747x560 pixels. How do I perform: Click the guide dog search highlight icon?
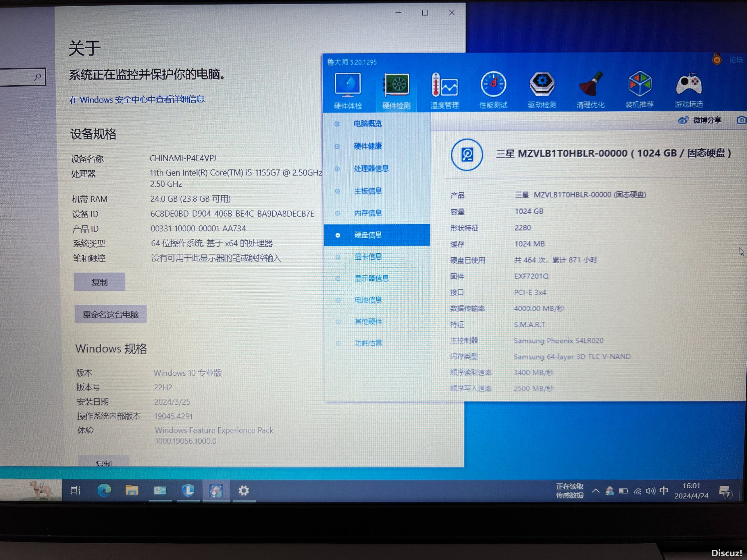41,490
